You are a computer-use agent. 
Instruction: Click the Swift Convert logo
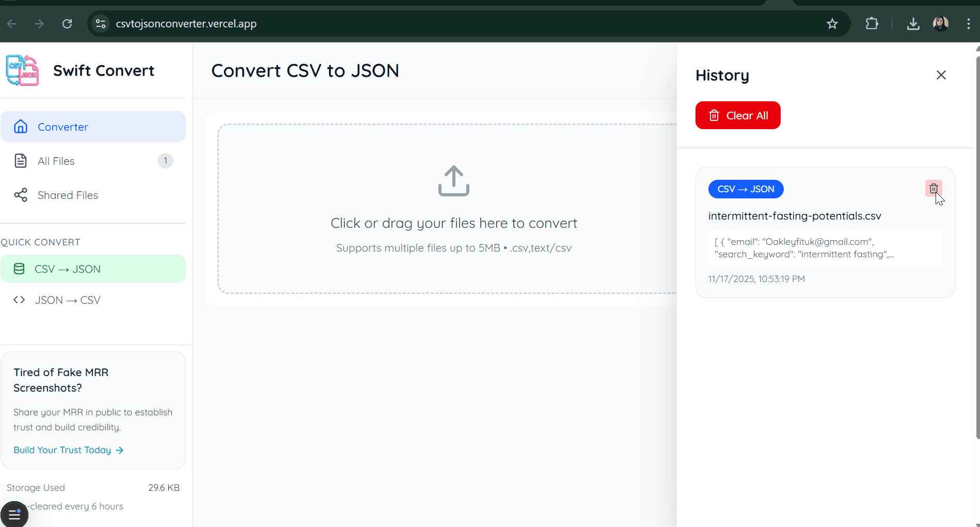point(22,70)
